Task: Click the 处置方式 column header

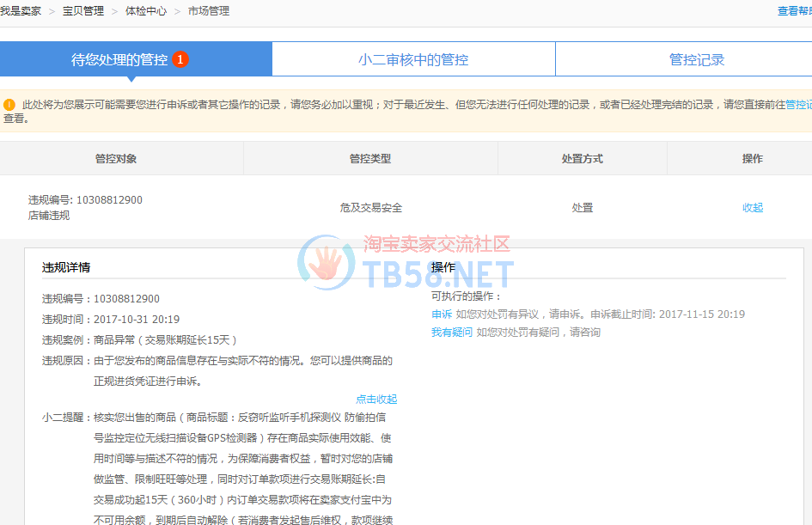Action: pyautogui.click(x=582, y=159)
